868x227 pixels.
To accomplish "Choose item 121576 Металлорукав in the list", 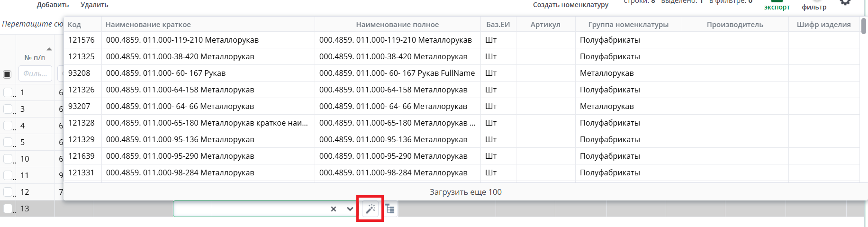I will [x=182, y=40].
